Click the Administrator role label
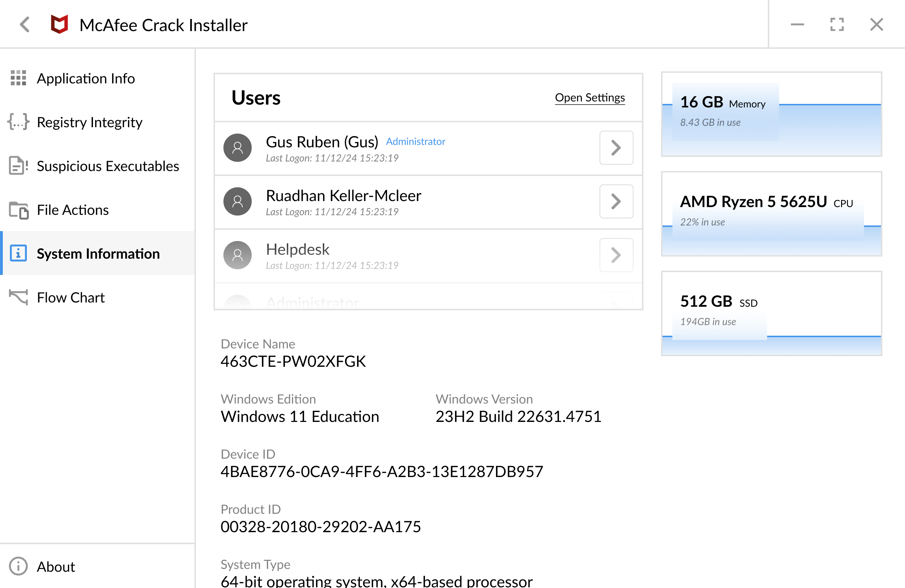Screen dimensions: 905x588 415,141
